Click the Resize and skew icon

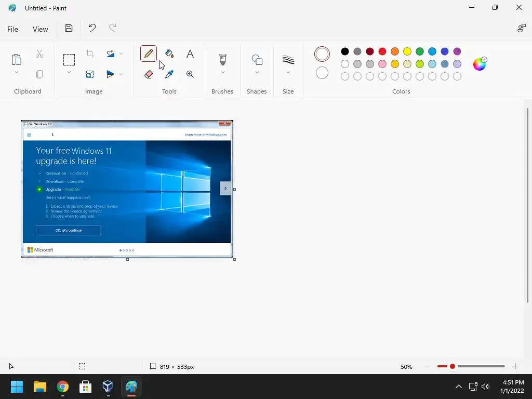click(90, 74)
